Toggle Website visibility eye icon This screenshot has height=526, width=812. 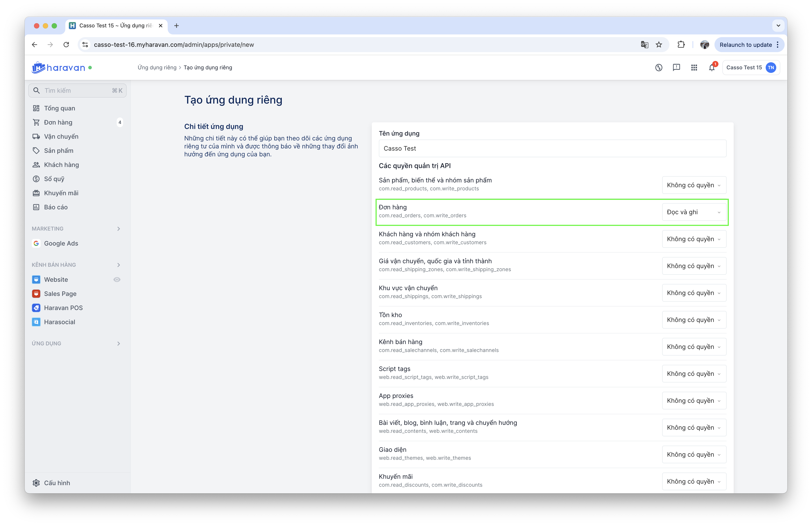[117, 280]
